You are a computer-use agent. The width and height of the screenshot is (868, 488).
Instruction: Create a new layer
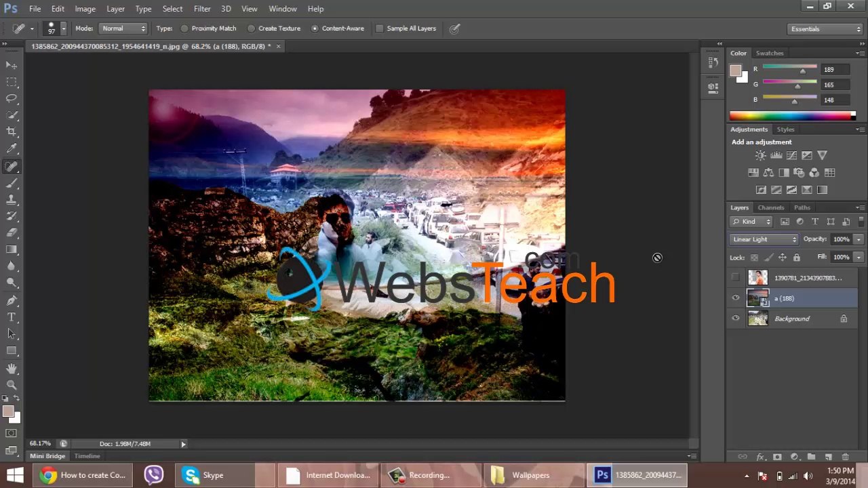pyautogui.click(x=828, y=457)
